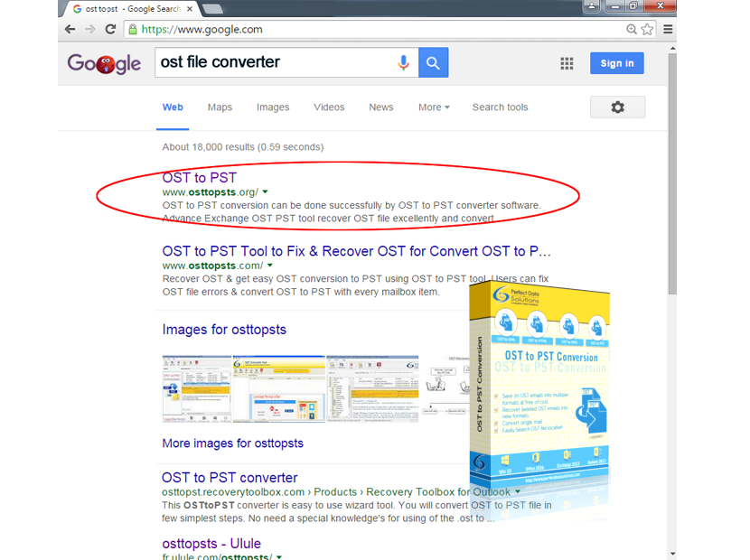Viewport: 750px width, 560px height.
Task: Open dropdown arrow beside www.osttopsts.org
Action: tap(265, 191)
